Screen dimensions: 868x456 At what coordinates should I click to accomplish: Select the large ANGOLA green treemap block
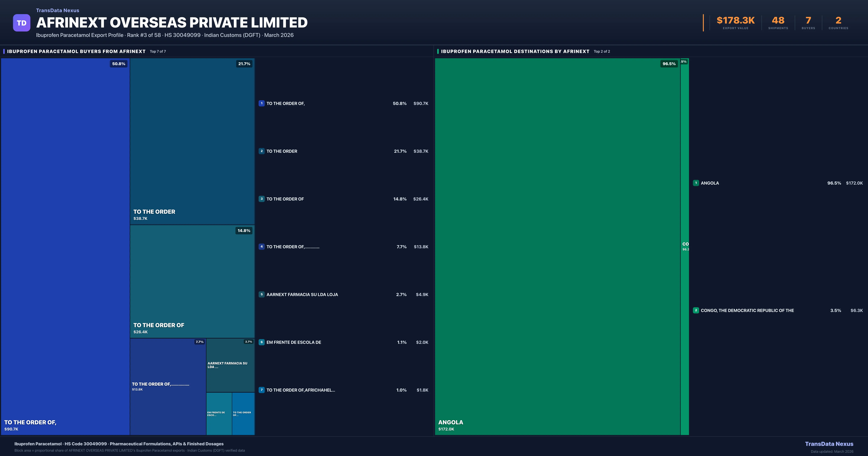[x=557, y=246]
